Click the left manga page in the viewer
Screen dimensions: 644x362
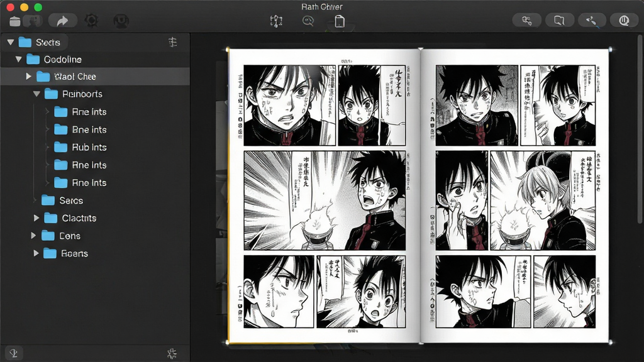[324, 196]
